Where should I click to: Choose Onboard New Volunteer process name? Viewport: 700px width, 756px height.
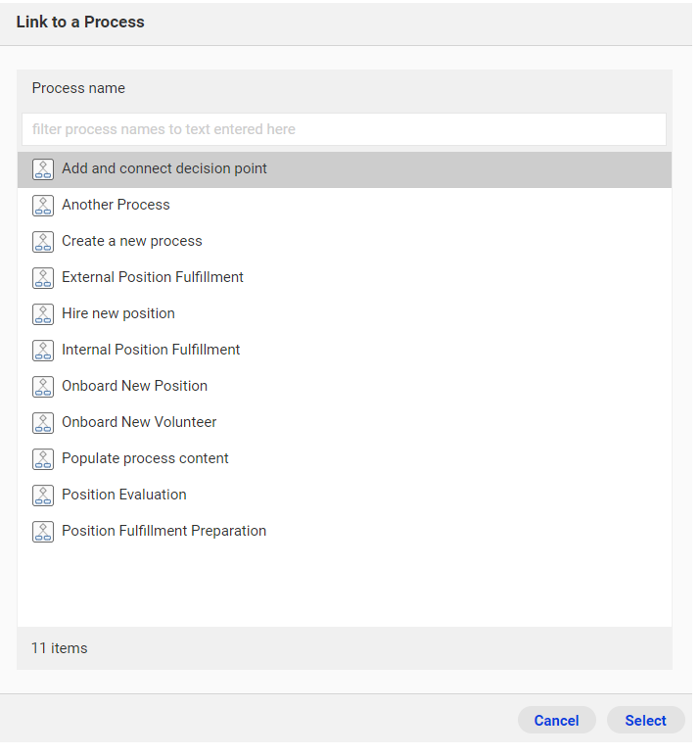point(140,424)
